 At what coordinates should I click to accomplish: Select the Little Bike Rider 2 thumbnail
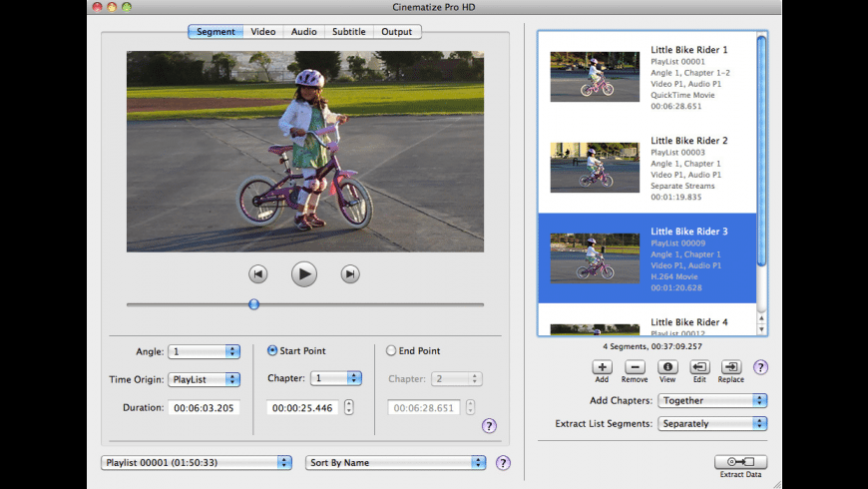pyautogui.click(x=595, y=168)
